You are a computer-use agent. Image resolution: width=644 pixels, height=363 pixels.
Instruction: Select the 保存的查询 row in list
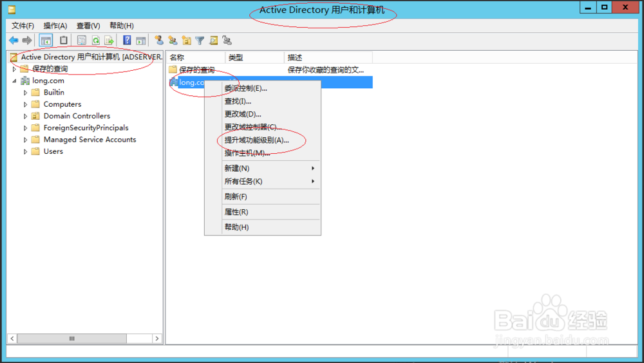click(270, 70)
